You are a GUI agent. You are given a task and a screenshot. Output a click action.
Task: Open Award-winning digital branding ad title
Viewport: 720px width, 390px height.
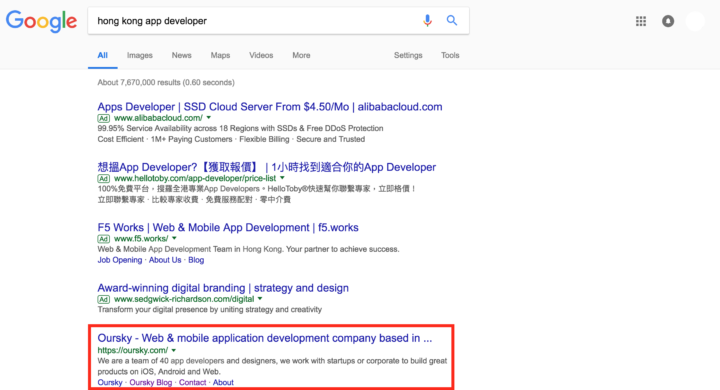(x=223, y=288)
